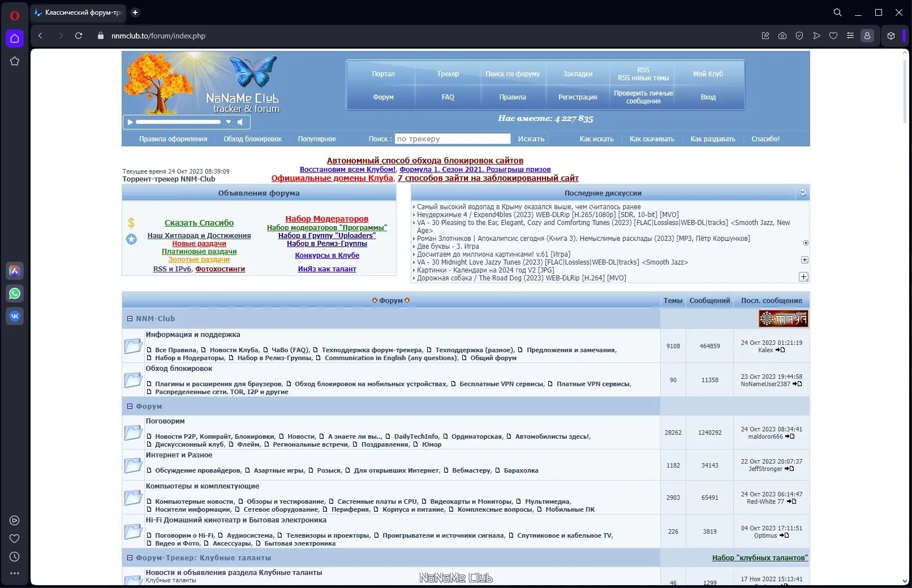Expand discussions list with the medium plus button
Viewport: 912px width, 588px height.
click(x=805, y=260)
